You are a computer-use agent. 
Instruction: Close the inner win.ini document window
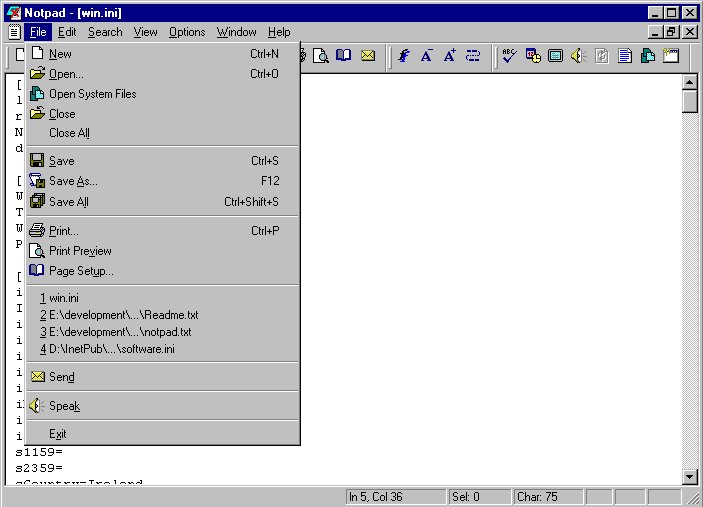click(x=690, y=32)
